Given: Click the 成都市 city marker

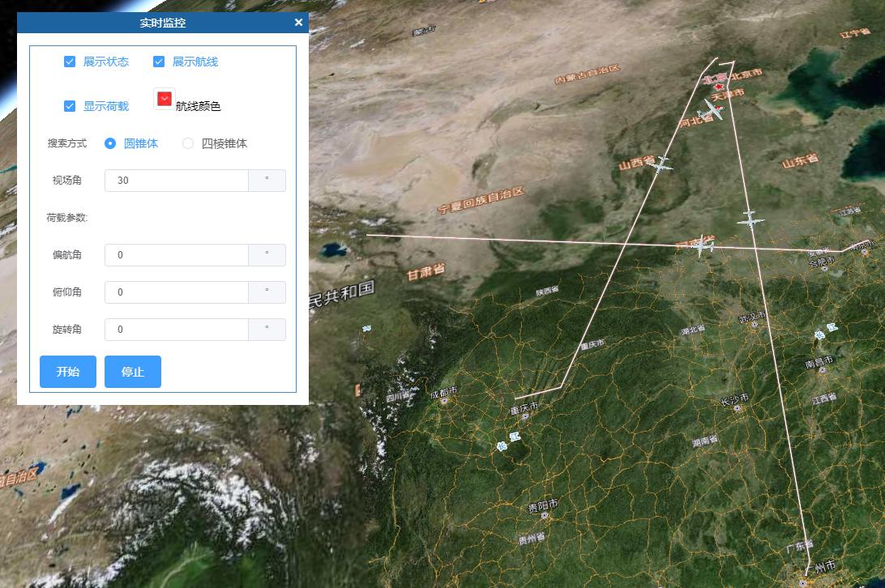Looking at the screenshot, I should click(445, 401).
